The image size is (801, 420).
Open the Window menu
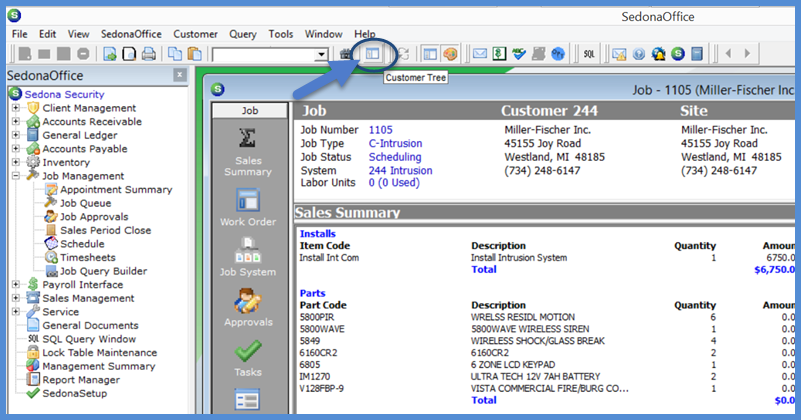click(x=323, y=34)
